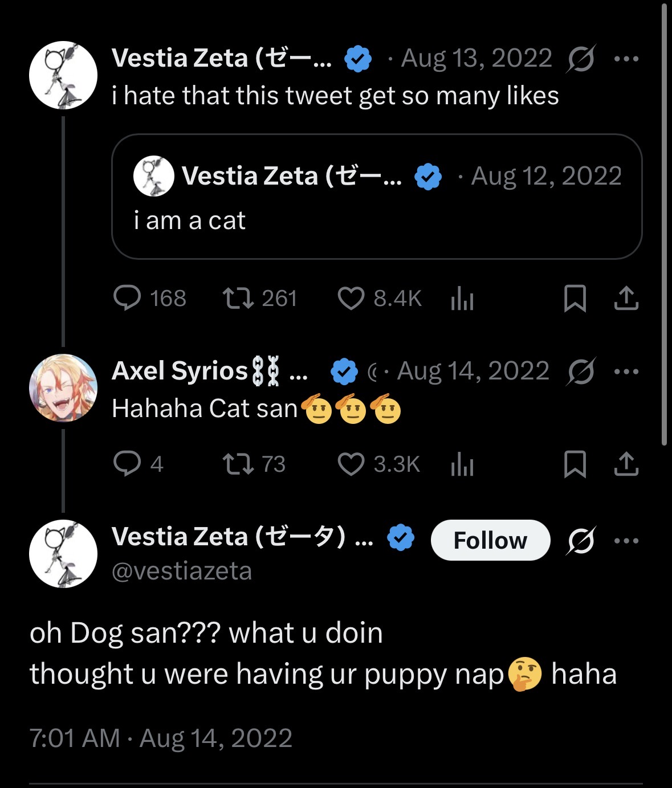The width and height of the screenshot is (672, 788).
Task: Share Axel Syrios's reply
Action: [x=626, y=464]
